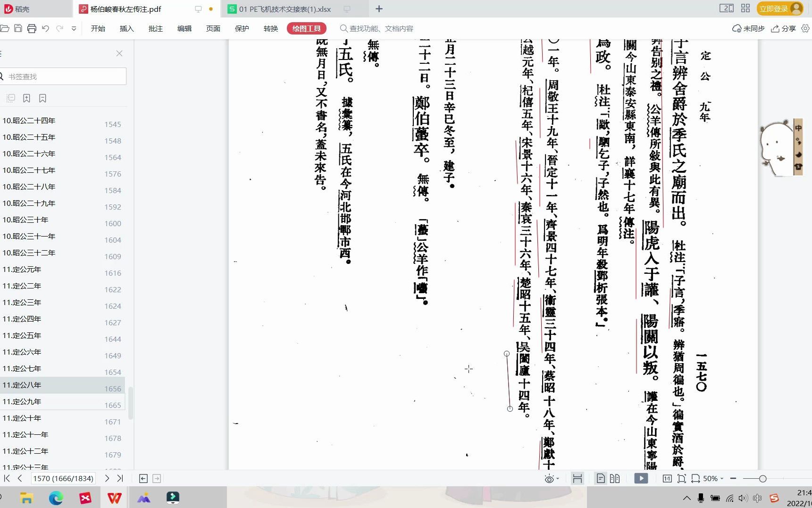Open File Explorer from the taskbar
The width and height of the screenshot is (812, 508).
26,498
